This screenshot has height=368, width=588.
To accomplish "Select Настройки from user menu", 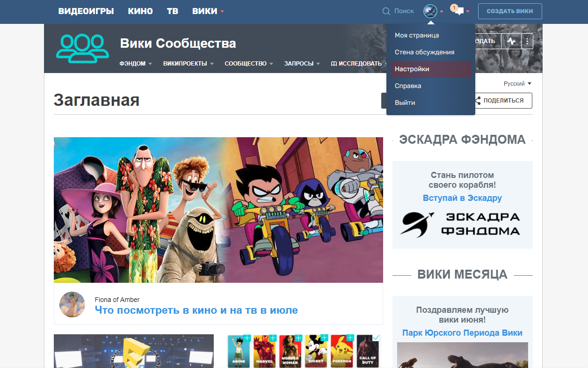I will tap(431, 69).
